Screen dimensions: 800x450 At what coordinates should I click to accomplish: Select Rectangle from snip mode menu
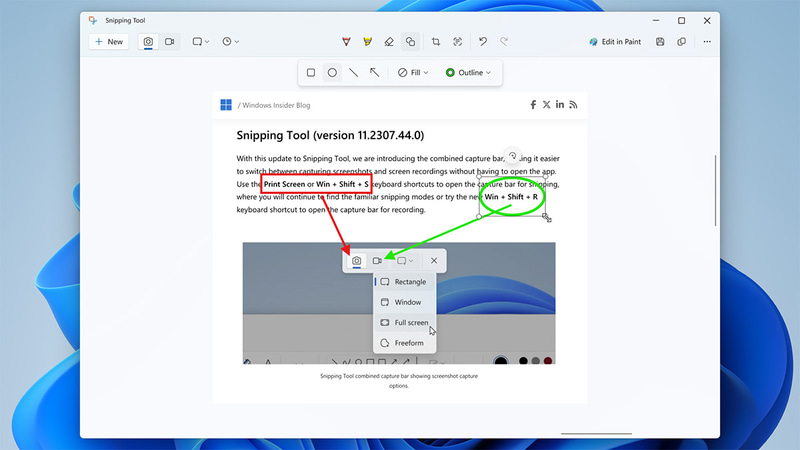[x=405, y=282]
